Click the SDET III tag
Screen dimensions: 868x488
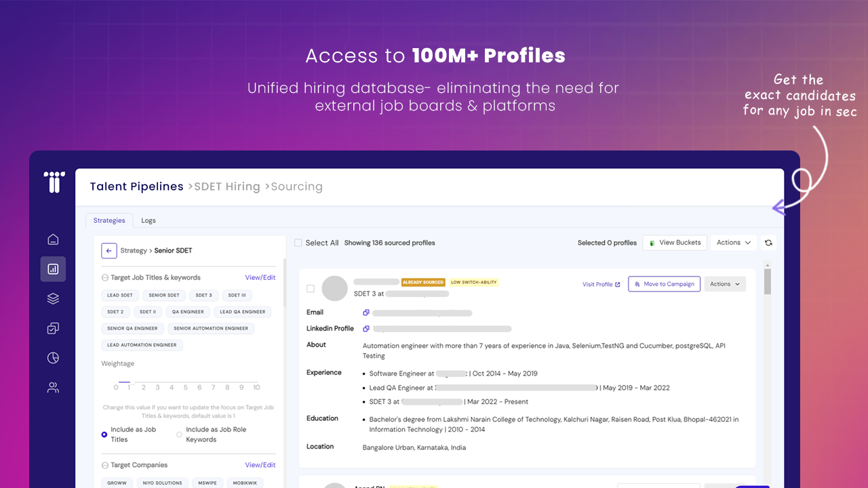pyautogui.click(x=237, y=296)
